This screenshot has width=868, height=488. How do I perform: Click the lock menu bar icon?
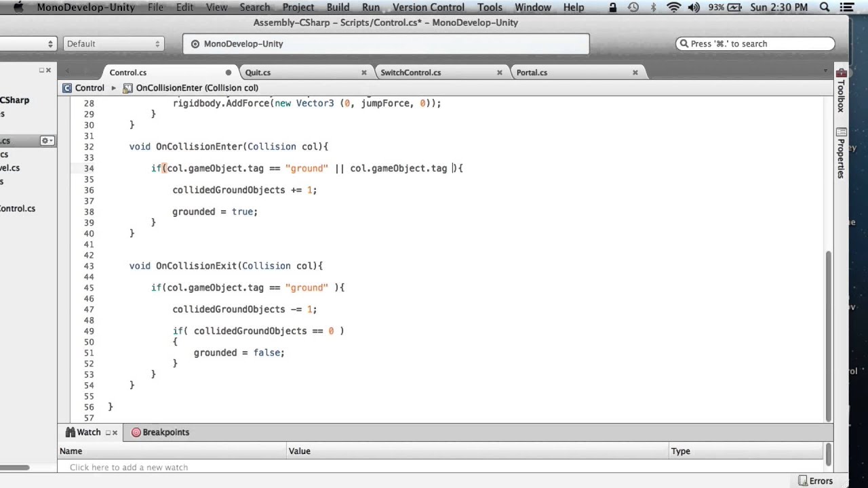click(x=613, y=7)
